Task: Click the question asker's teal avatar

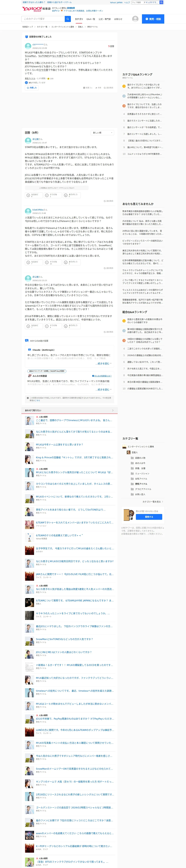Action: 28,46
